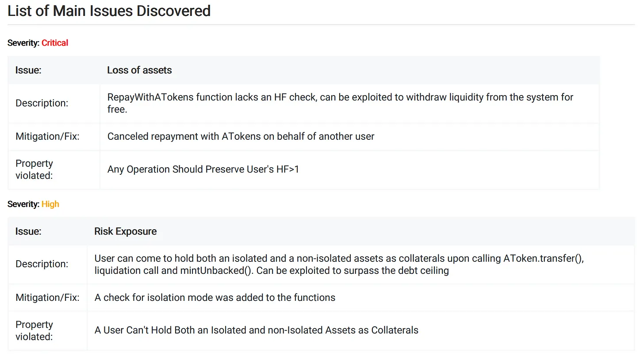
Task: Click the "Severity:" label before High
Action: [x=23, y=204]
